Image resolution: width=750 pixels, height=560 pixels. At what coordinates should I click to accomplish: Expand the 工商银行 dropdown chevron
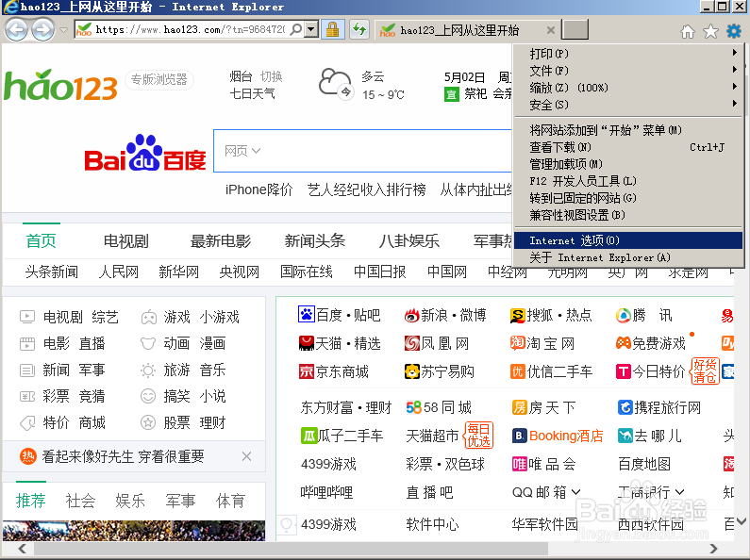point(679,492)
